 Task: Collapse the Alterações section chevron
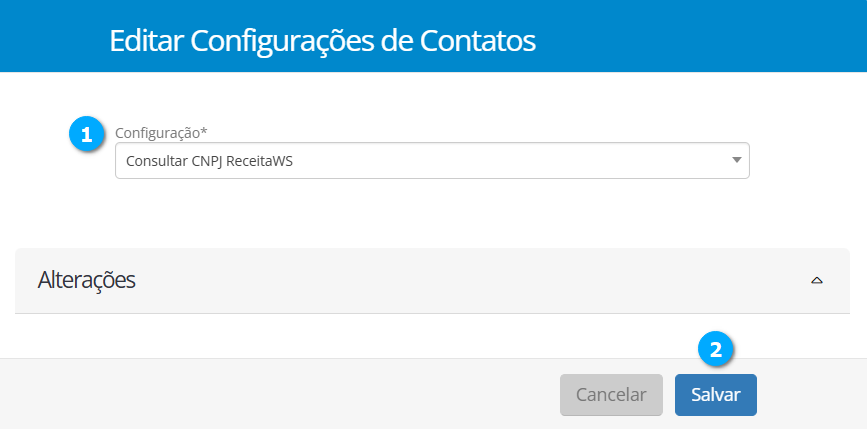pos(816,281)
